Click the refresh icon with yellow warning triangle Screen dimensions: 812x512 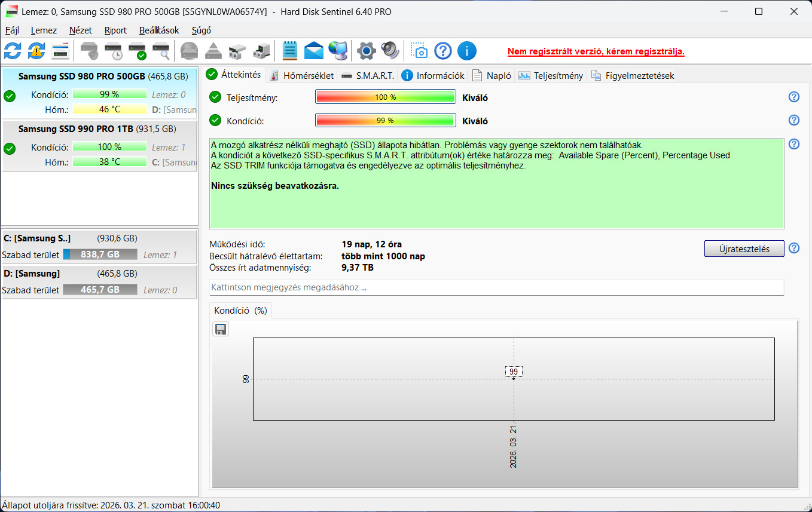(36, 51)
